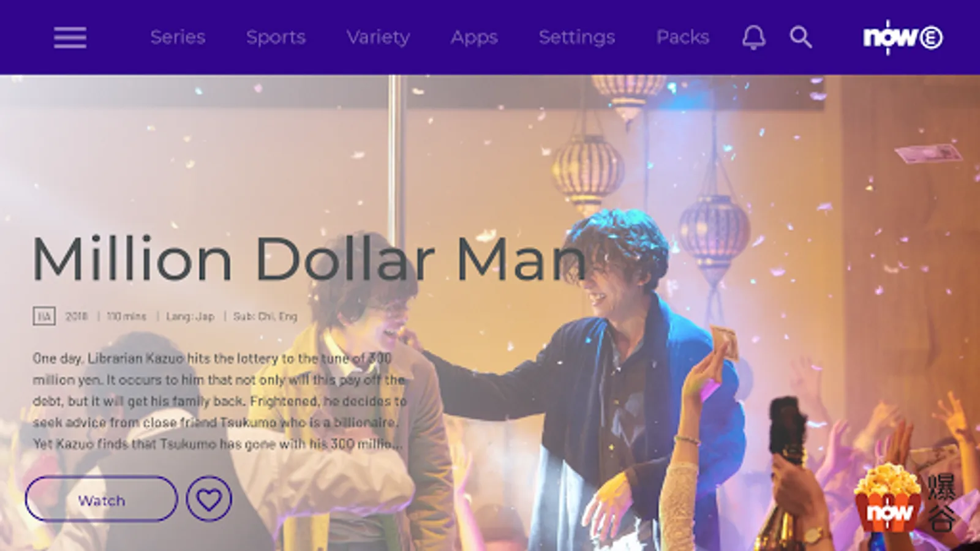This screenshot has width=980, height=551.
Task: Click the Sub: Chi, Eng subtitle info
Action: click(265, 316)
